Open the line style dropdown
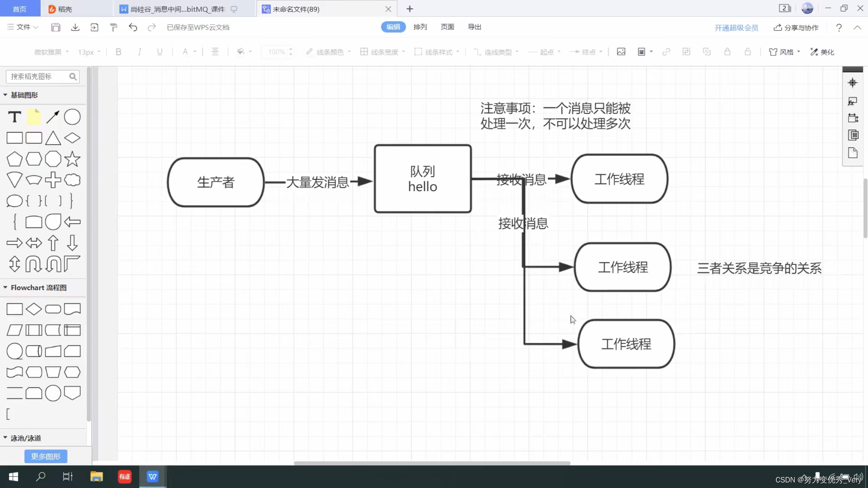 point(437,52)
